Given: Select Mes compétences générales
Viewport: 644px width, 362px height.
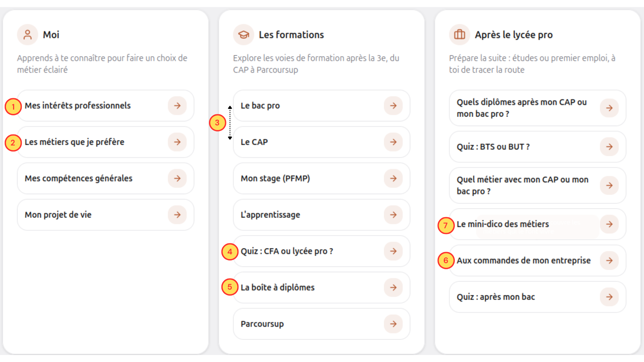Looking at the screenshot, I should [106, 178].
